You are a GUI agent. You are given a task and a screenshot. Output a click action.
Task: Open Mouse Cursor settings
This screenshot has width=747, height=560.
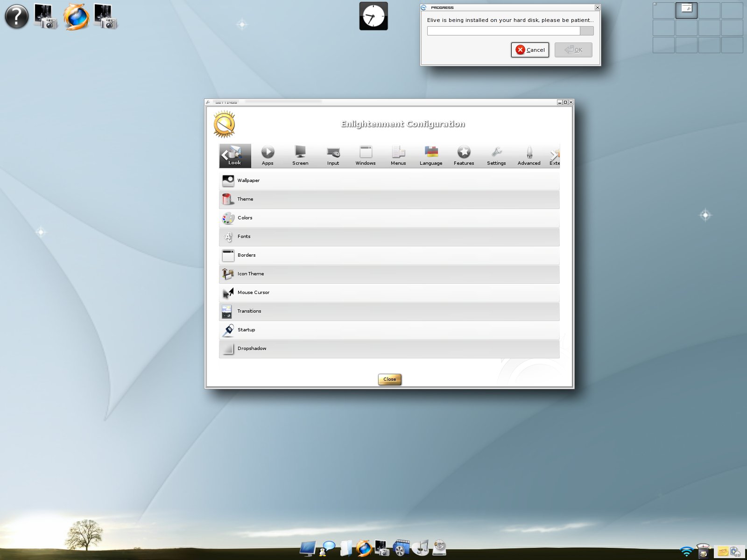pos(389,293)
